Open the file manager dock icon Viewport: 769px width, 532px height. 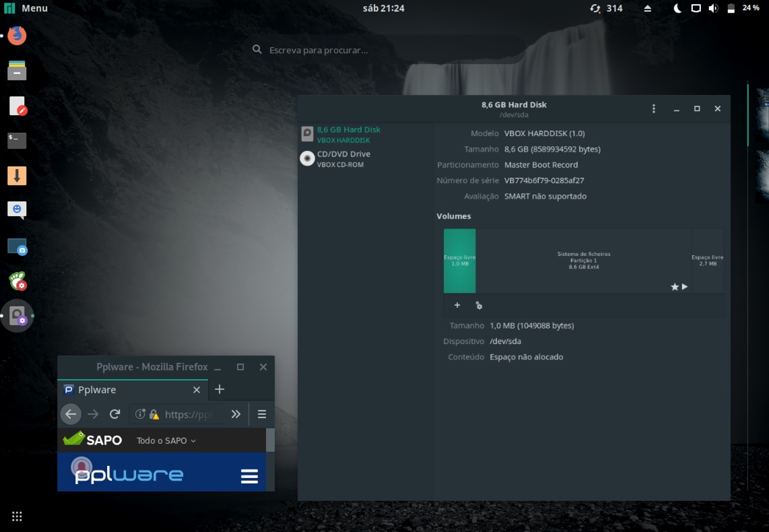pyautogui.click(x=17, y=71)
